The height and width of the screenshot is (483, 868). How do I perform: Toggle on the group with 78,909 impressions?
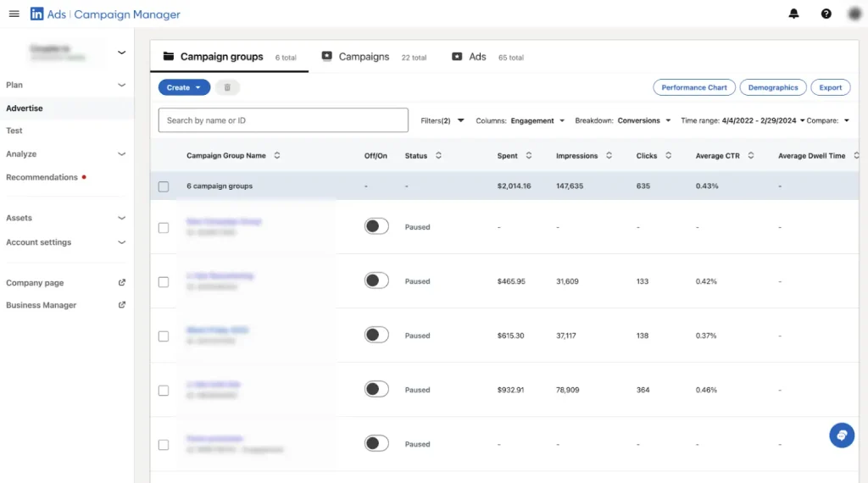tap(376, 389)
